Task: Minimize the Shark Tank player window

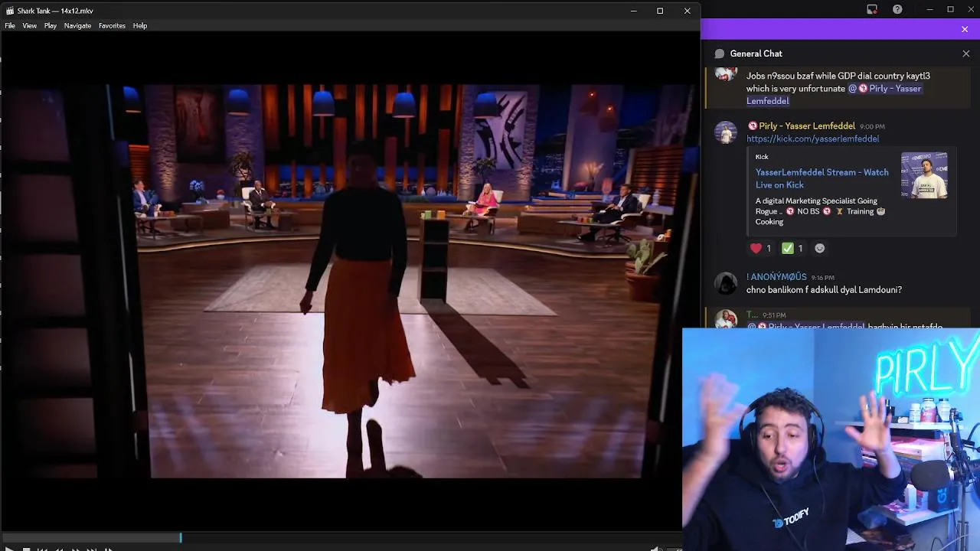Action: tap(633, 11)
